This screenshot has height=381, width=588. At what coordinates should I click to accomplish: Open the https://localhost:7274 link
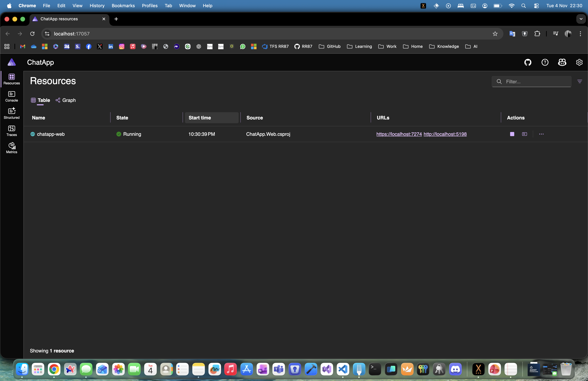tap(399, 134)
